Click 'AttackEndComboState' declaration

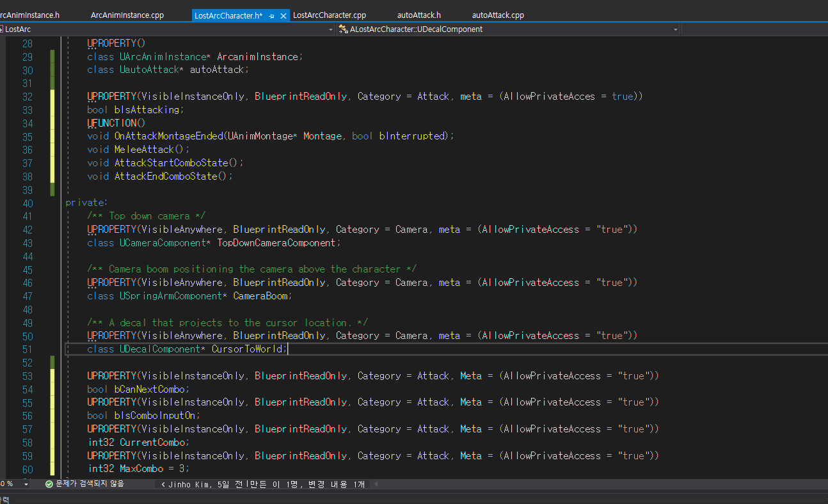(x=168, y=177)
